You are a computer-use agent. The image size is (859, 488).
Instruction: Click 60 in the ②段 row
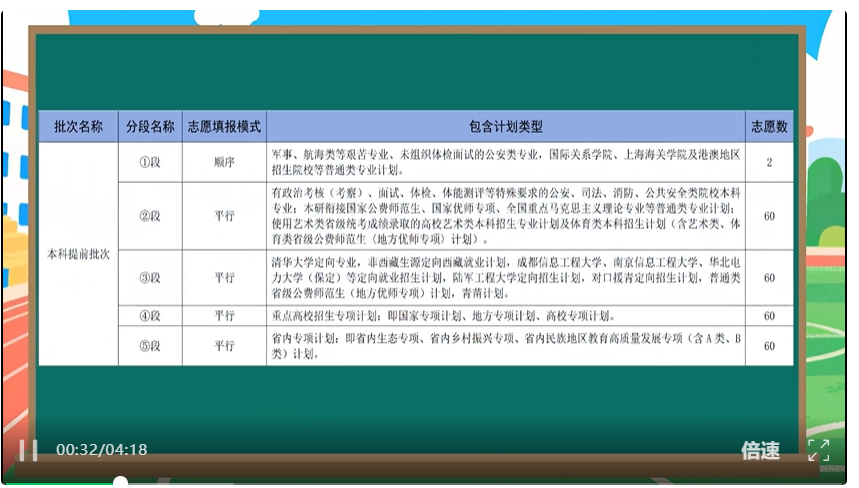click(x=769, y=216)
